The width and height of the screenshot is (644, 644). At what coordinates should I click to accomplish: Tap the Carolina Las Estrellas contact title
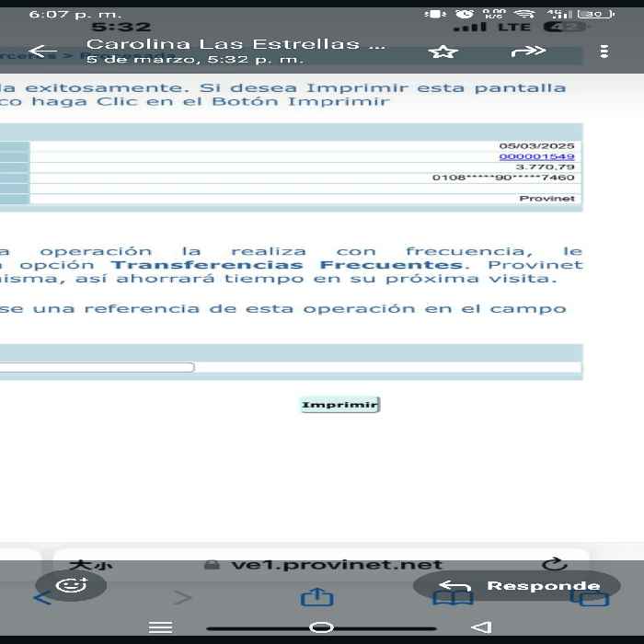pos(236,43)
